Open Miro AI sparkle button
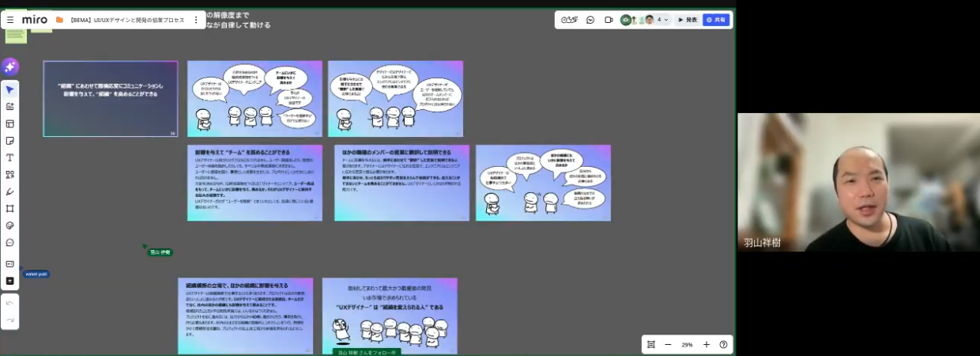Screen dimensions: 980x356 [10, 66]
